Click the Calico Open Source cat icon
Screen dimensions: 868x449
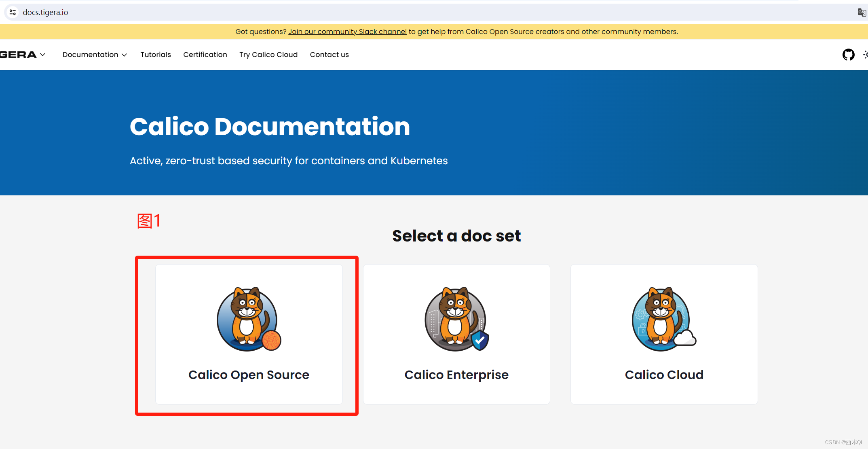click(x=249, y=319)
